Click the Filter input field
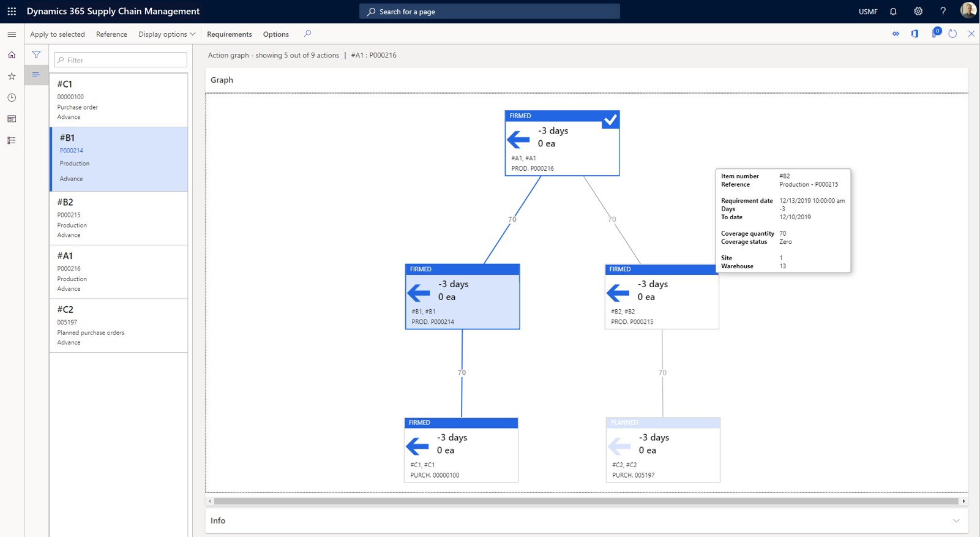 [x=121, y=60]
